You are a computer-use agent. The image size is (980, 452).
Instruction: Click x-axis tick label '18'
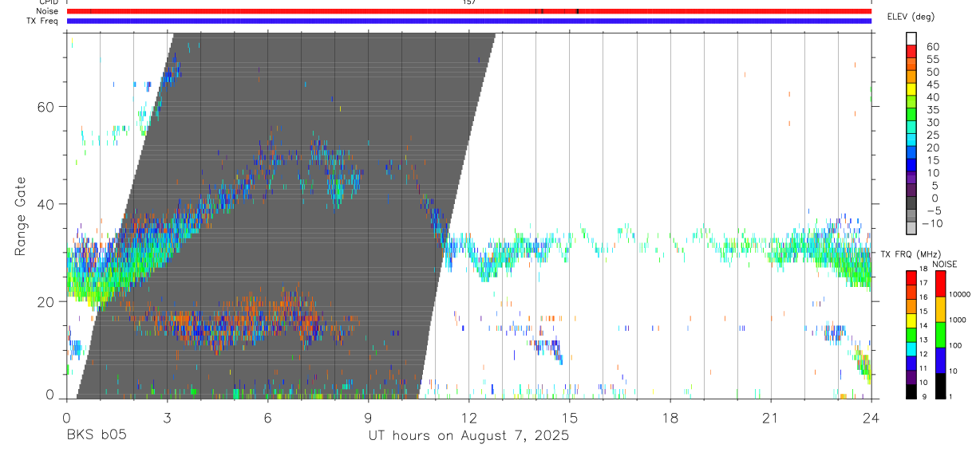pos(670,418)
